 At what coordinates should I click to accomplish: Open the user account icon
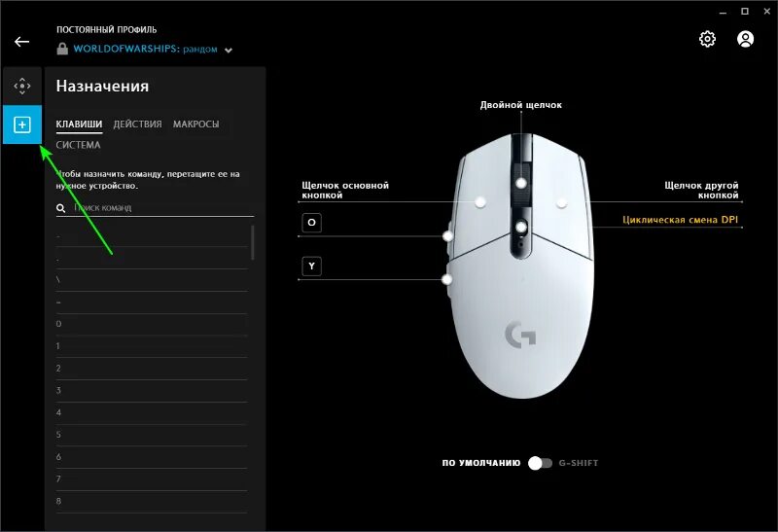[745, 39]
